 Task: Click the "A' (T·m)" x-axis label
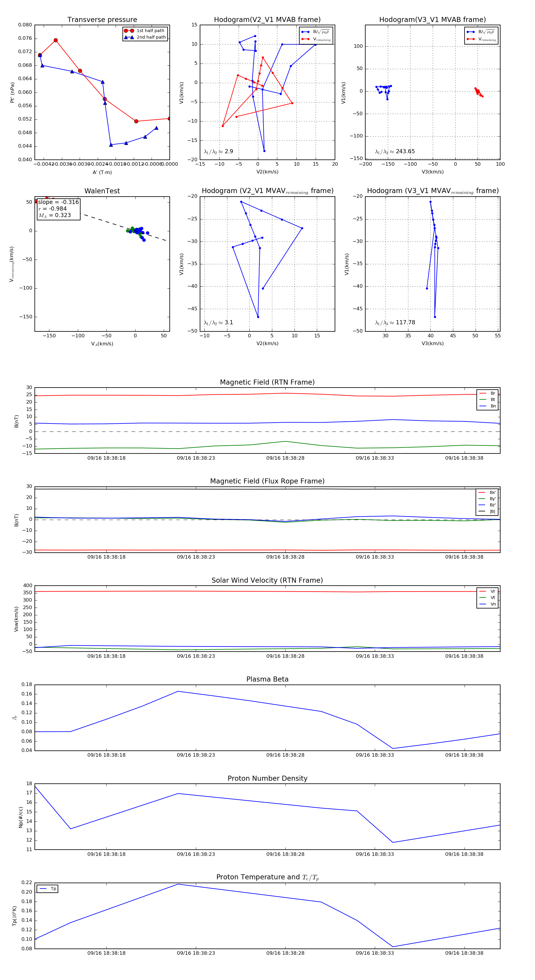pyautogui.click(x=102, y=172)
